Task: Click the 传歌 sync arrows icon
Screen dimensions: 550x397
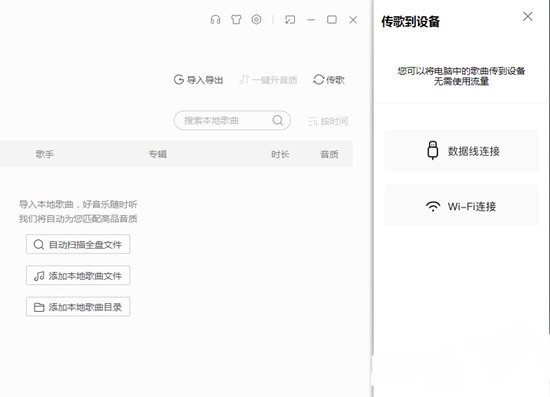Action: [318, 80]
